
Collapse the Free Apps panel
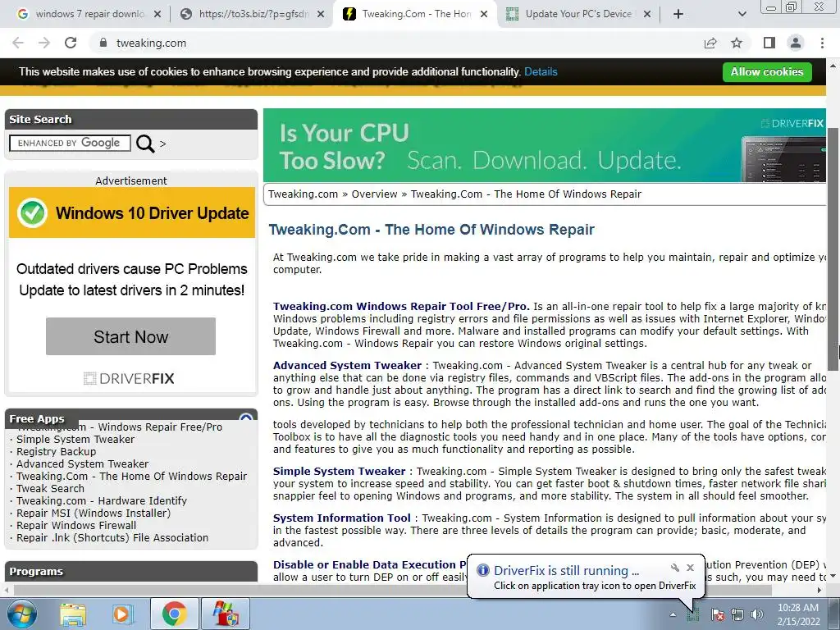(246, 418)
